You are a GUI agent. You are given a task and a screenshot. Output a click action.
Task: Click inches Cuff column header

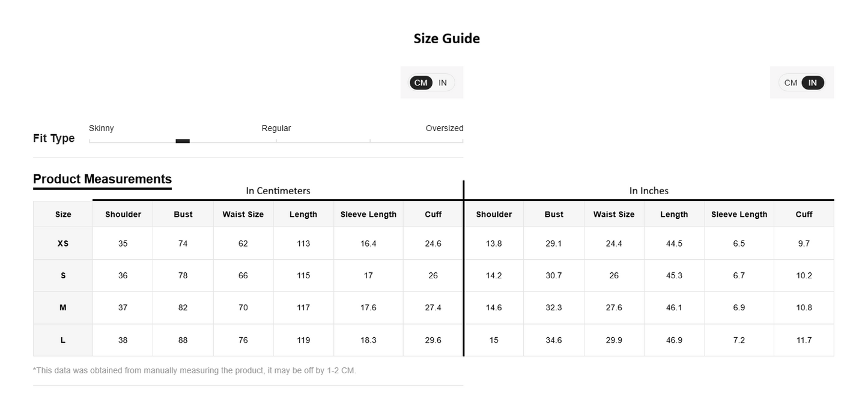[804, 214]
